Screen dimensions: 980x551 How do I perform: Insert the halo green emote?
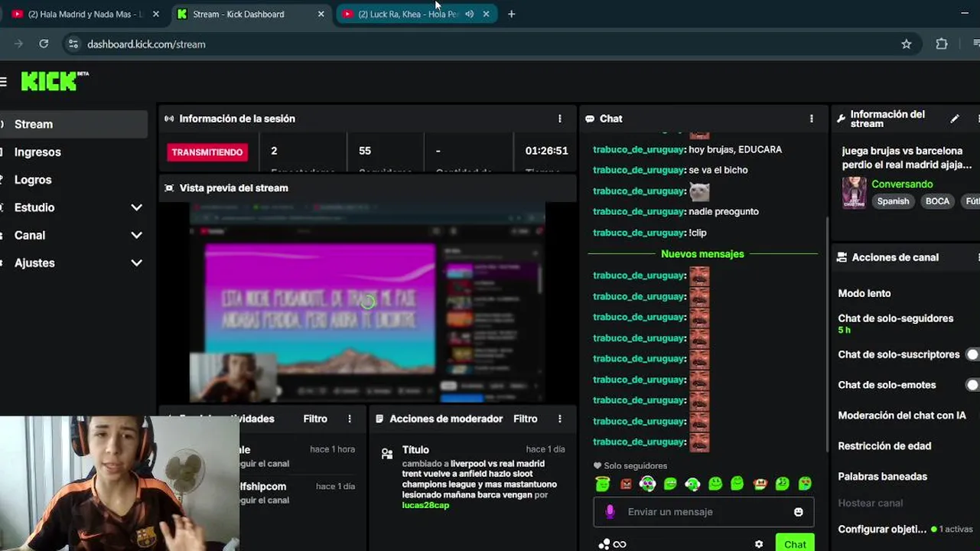tap(603, 484)
